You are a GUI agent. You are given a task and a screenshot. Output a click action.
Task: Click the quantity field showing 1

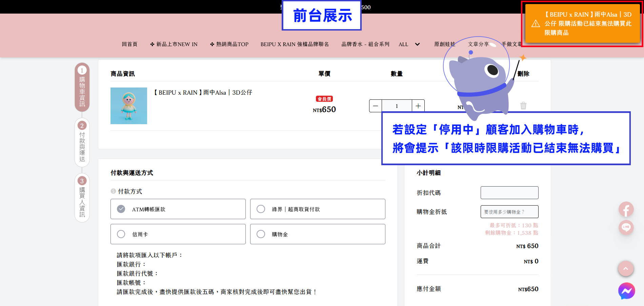pos(397,106)
